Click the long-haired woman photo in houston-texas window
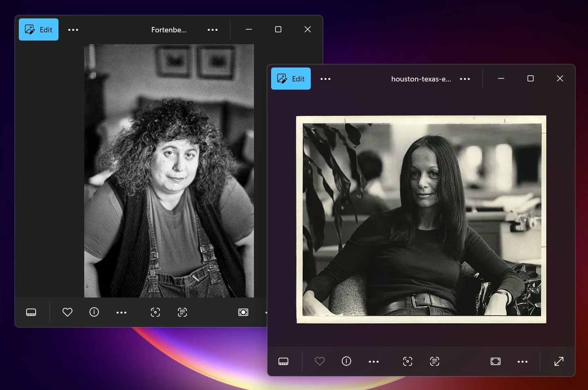The image size is (588, 390). [x=421, y=219]
